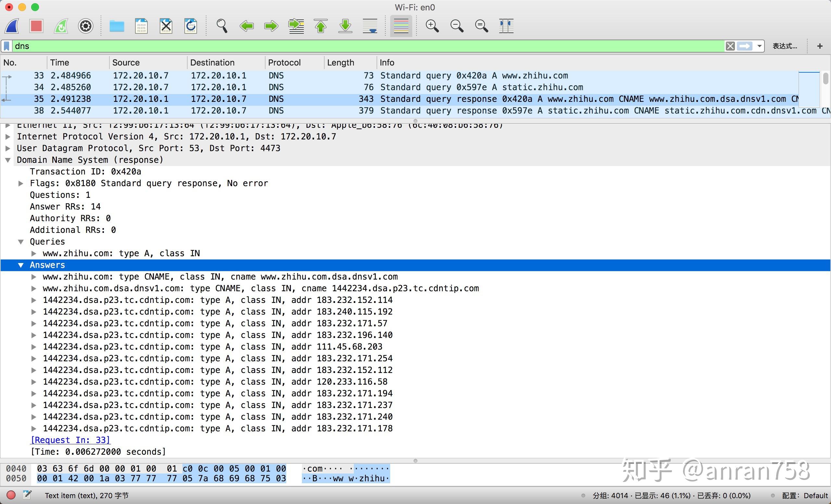This screenshot has height=504, width=831.
Task: Expand answer with addr 183.232.152.114
Action: (34, 300)
